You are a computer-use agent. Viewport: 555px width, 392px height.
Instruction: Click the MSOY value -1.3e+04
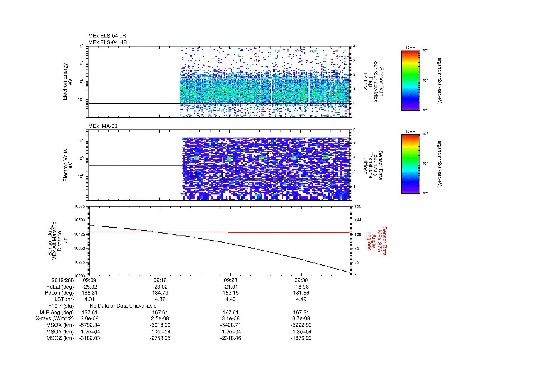[301, 332]
